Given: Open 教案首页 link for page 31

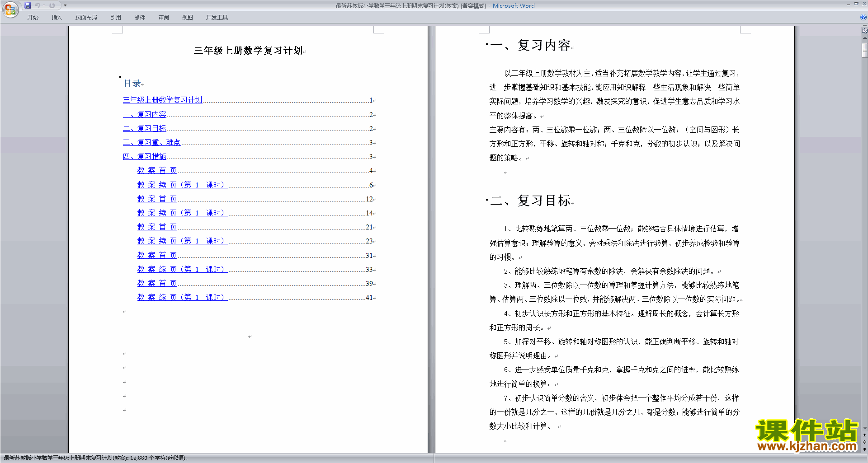Looking at the screenshot, I should tap(157, 255).
